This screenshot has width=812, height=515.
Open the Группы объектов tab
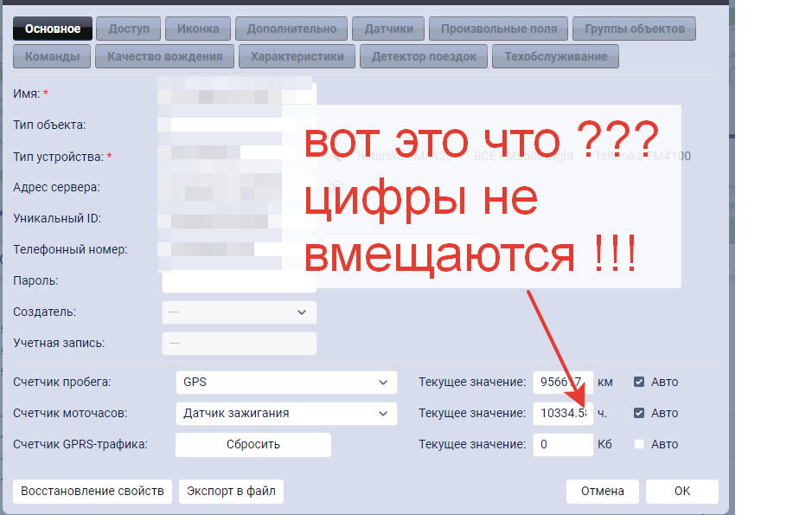tap(634, 29)
